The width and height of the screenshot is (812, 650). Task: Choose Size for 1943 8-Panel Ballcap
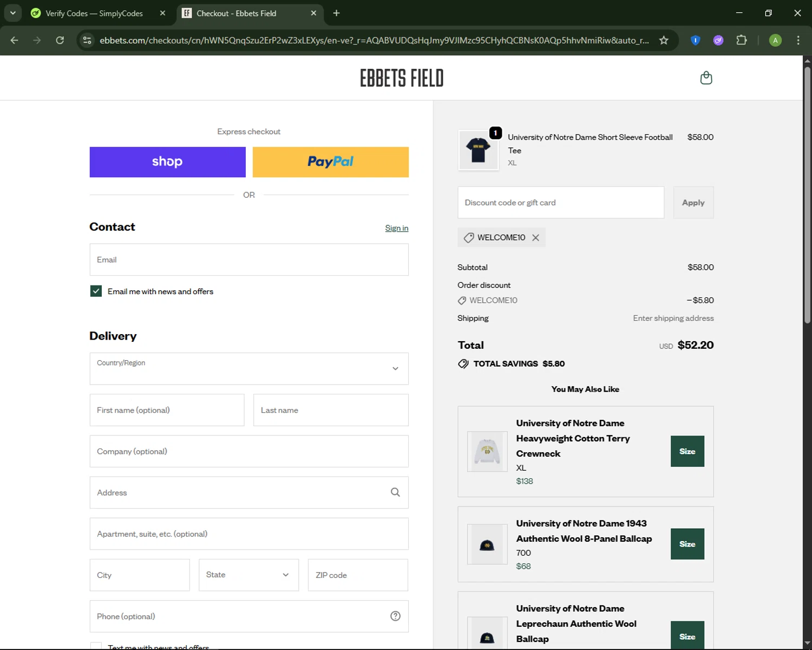pyautogui.click(x=687, y=544)
